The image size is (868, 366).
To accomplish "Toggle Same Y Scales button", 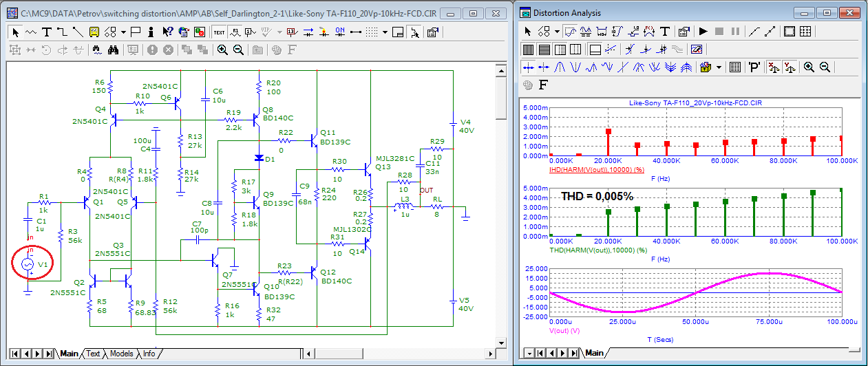I will [791, 67].
